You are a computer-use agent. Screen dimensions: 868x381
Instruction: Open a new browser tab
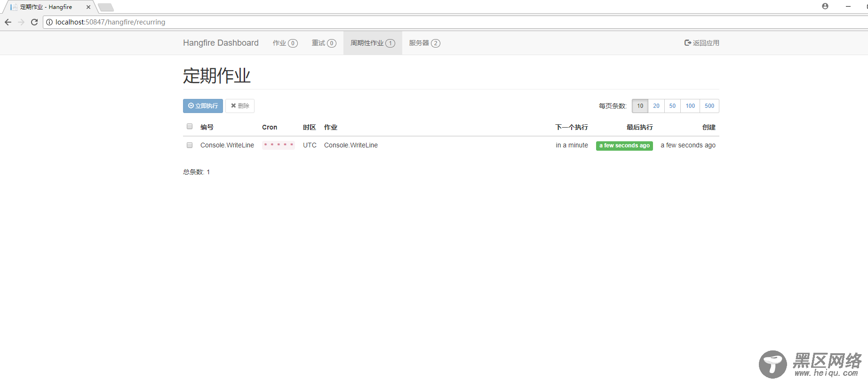click(x=106, y=7)
